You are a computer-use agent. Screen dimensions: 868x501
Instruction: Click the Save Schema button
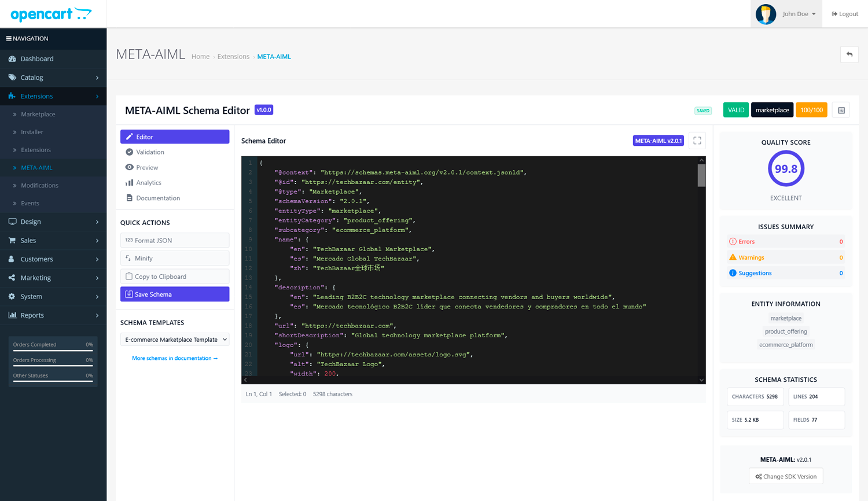[x=175, y=294]
